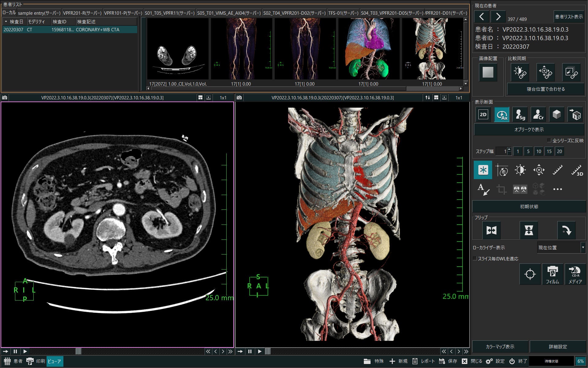Image resolution: width=588 pixels, height=368 pixels.
Task: Rotate the image clockwise
Action: coord(566,230)
